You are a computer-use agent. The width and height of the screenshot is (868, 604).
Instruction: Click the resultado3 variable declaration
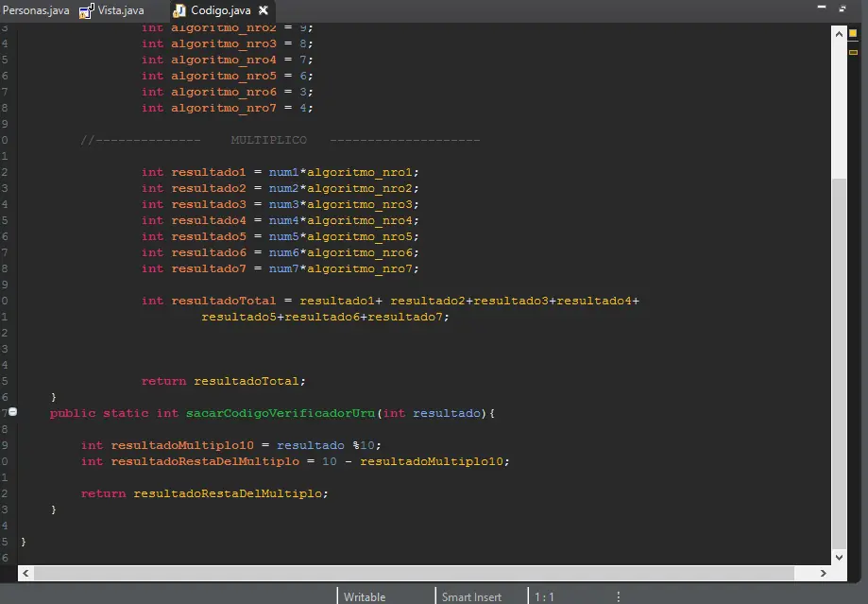(x=208, y=204)
